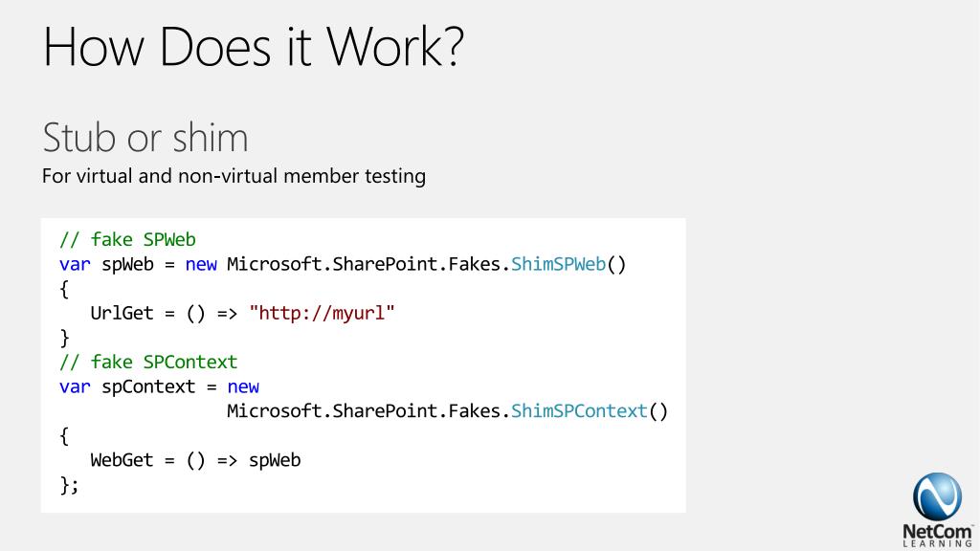The width and height of the screenshot is (980, 551).
Task: Click the spContext variable name
Action: pos(148,386)
